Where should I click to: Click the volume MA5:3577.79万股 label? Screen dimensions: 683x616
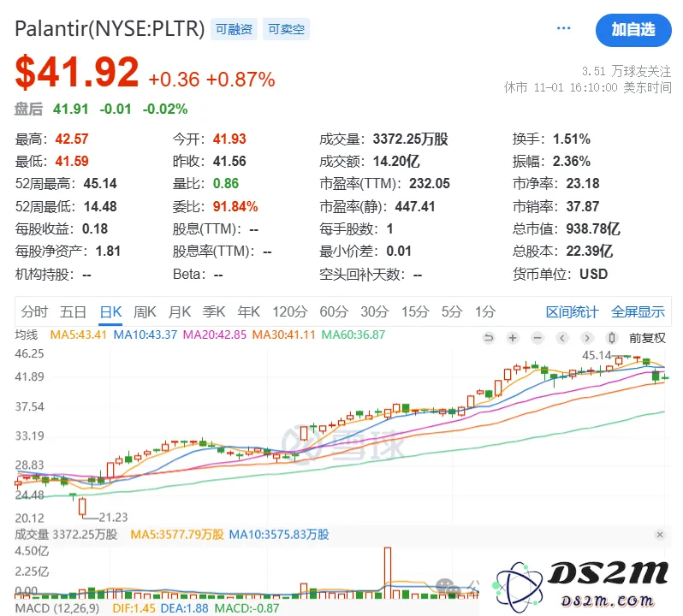coord(177,535)
